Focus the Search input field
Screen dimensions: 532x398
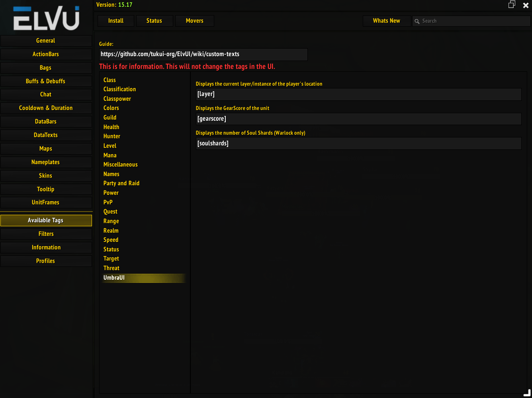coord(471,21)
